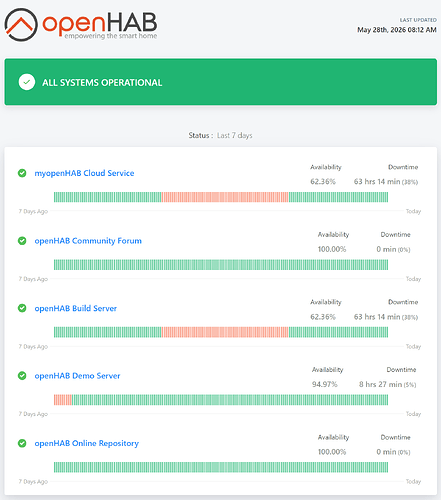Open the openHAB Demo Server link
Viewport: 441px width, 500px height.
click(77, 376)
